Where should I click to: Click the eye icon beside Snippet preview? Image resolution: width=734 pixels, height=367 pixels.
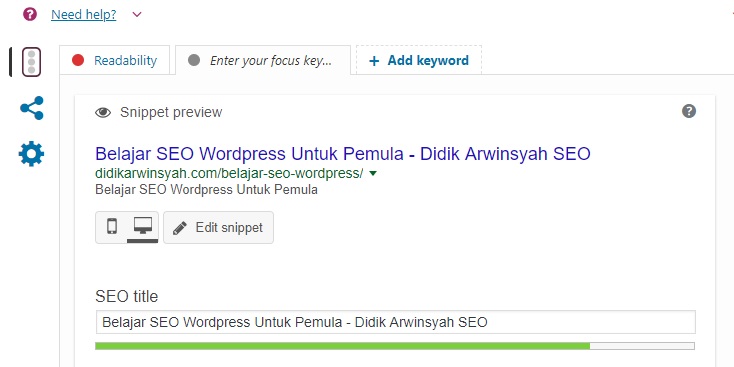click(103, 112)
